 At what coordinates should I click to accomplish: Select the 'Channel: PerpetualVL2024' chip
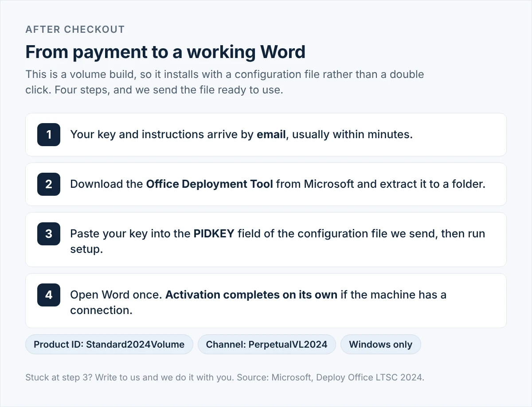(x=267, y=345)
